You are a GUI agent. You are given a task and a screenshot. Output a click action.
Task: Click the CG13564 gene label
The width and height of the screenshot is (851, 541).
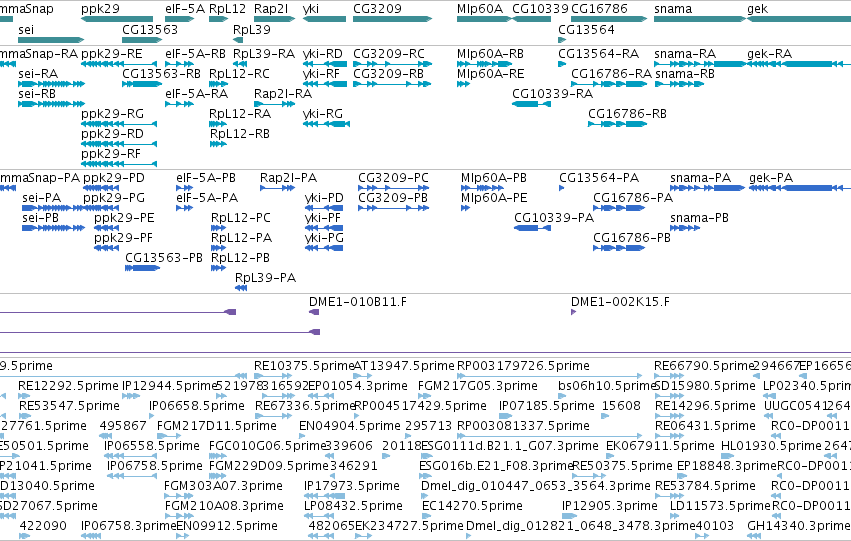pyautogui.click(x=586, y=29)
